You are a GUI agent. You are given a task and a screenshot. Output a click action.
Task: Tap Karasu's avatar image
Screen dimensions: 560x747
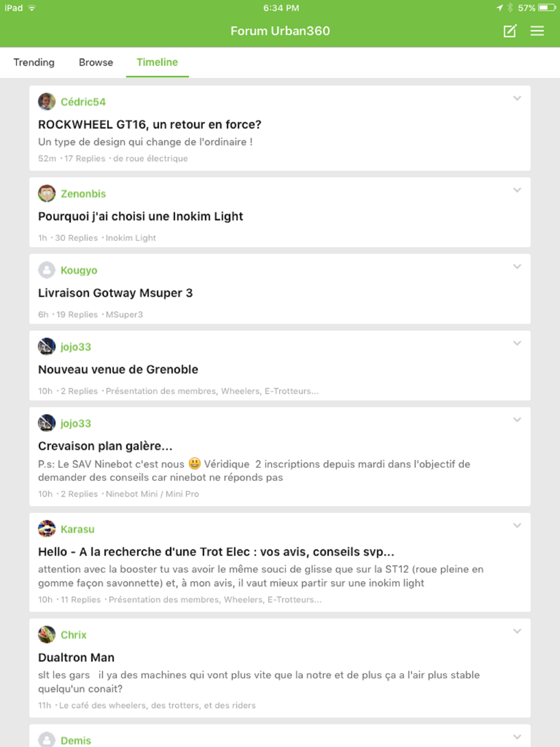46,529
